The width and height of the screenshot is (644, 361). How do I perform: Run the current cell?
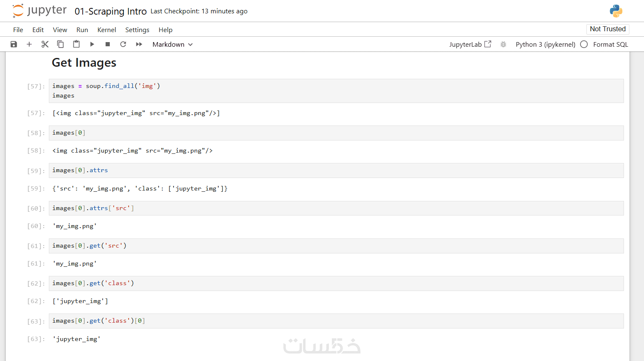pyautogui.click(x=92, y=44)
